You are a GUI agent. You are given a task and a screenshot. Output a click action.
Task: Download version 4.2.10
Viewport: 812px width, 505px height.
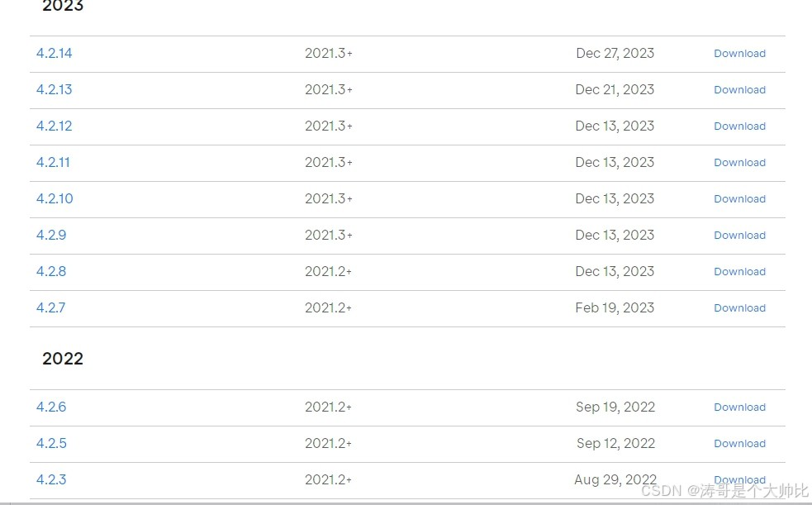739,198
